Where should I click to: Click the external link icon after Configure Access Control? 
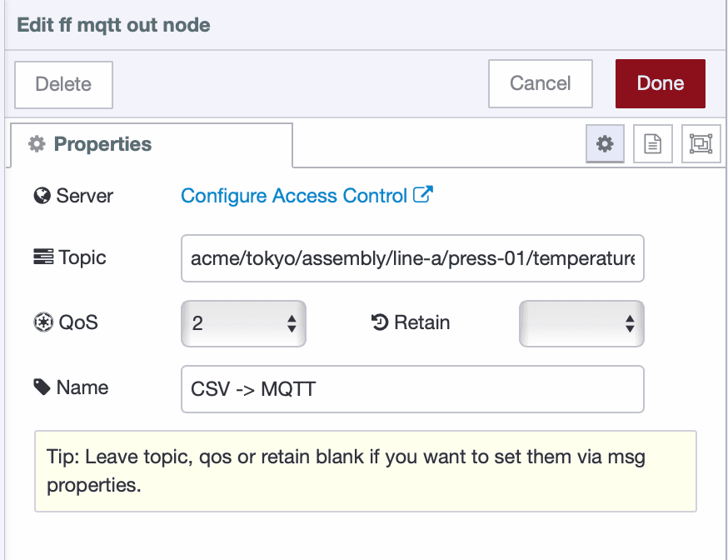coord(424,194)
